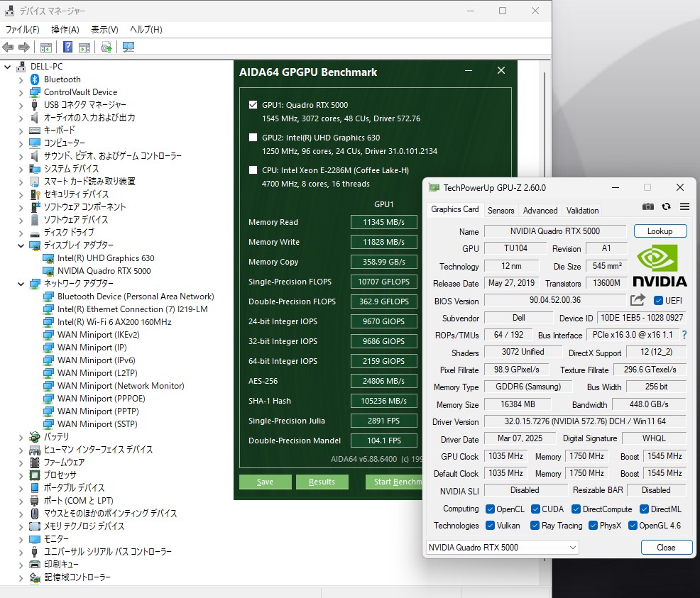
Task: Click the NVIDIA logo in GPU-Z
Action: tap(660, 266)
